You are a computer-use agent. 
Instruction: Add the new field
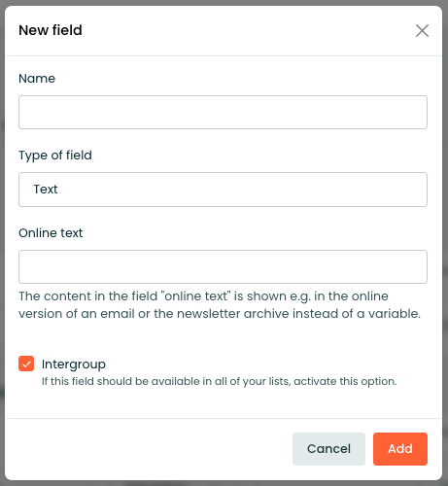point(400,449)
